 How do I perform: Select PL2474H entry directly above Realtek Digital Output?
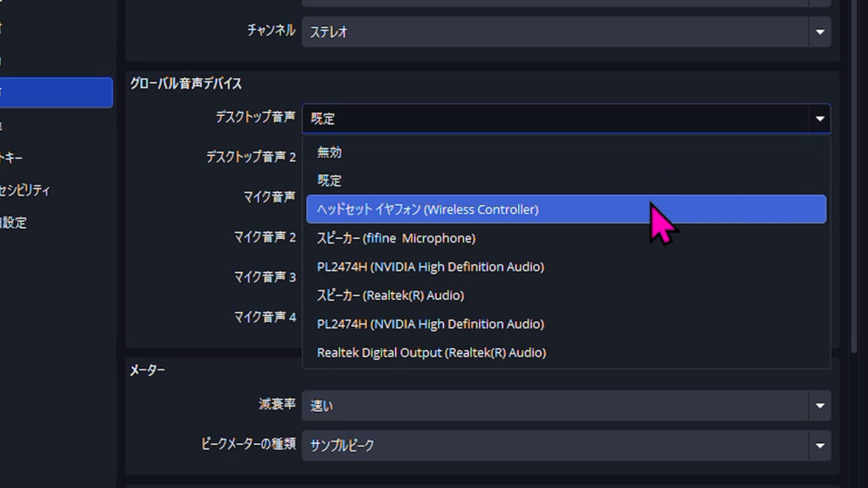pyautogui.click(x=430, y=324)
